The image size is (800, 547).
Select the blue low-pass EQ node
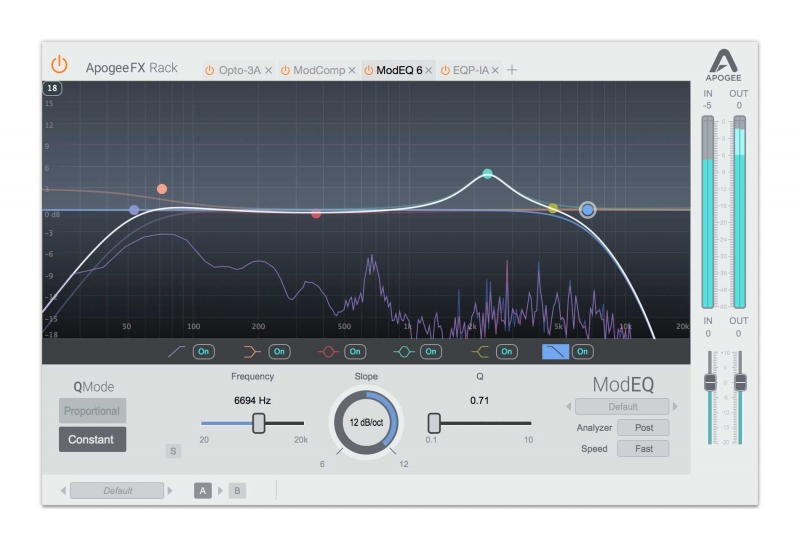[x=588, y=210]
